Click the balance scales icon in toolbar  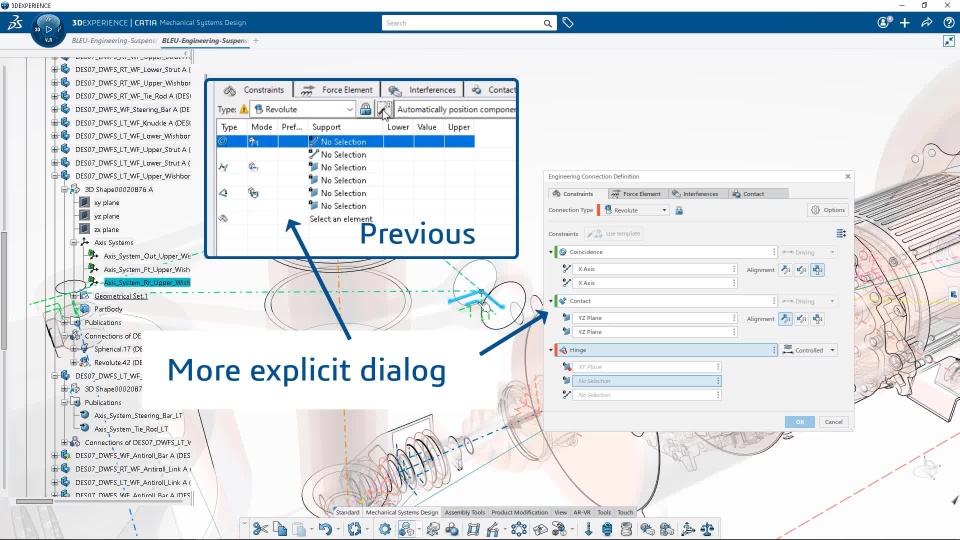click(x=707, y=529)
